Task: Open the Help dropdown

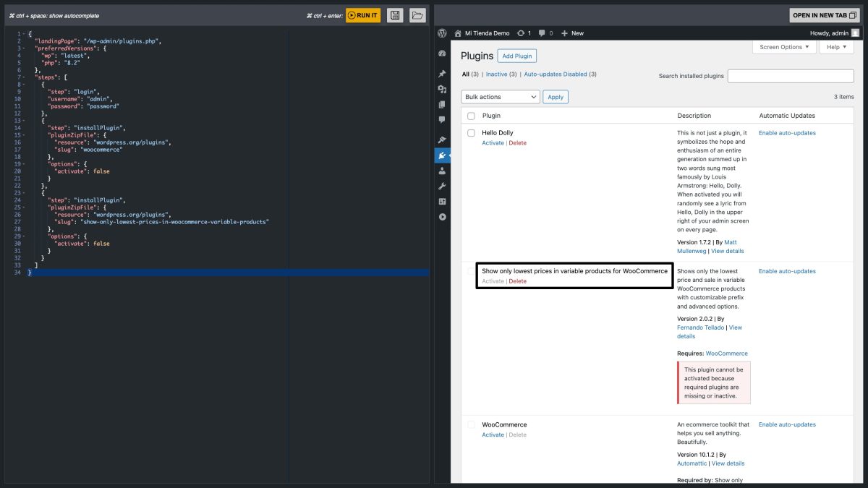Action: [835, 47]
